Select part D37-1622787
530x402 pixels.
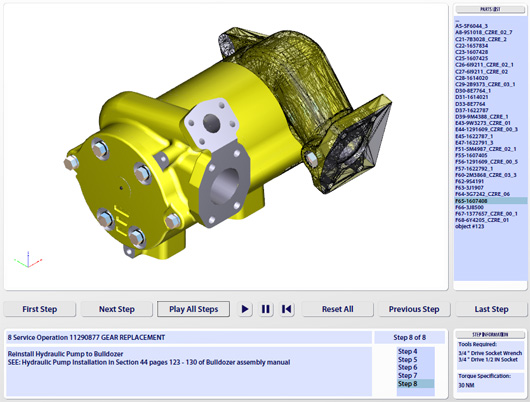471,110
